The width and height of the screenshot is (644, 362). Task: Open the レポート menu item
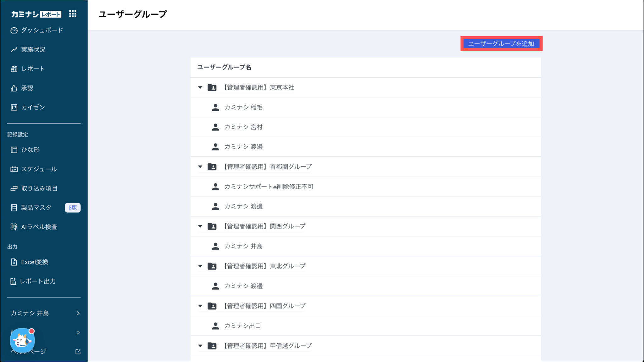(x=33, y=69)
